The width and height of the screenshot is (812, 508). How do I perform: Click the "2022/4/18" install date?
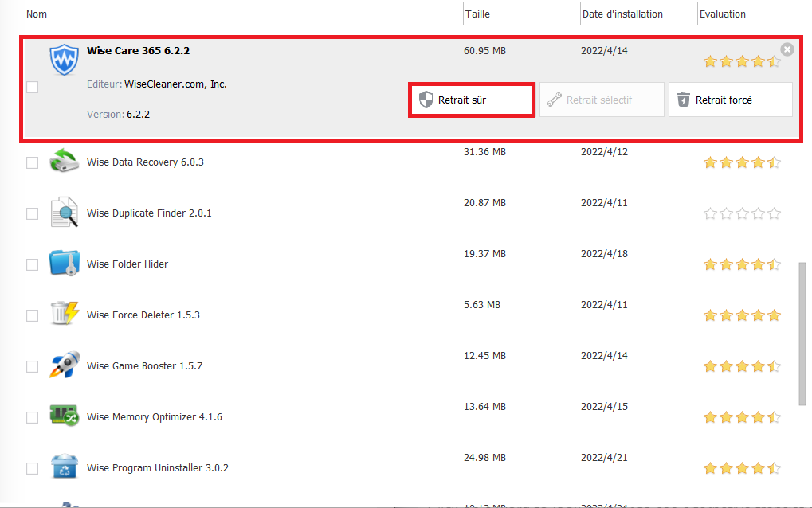(604, 254)
